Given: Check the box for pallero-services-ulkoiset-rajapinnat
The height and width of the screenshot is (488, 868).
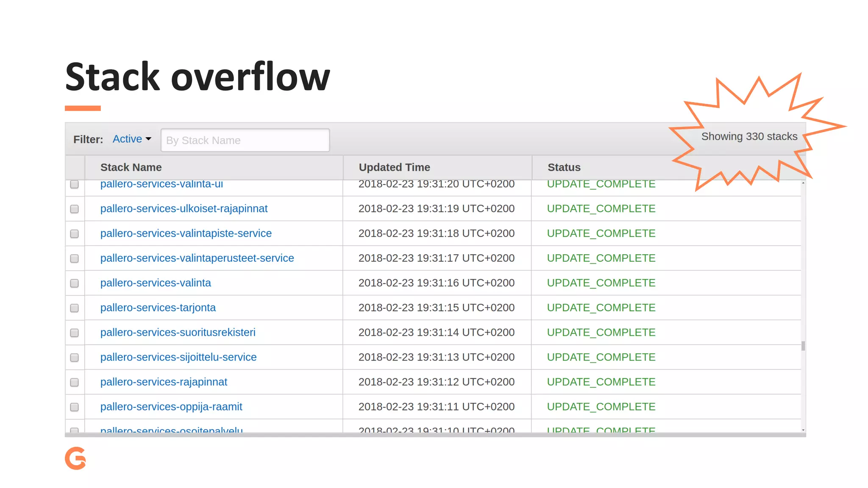Looking at the screenshot, I should coord(75,209).
